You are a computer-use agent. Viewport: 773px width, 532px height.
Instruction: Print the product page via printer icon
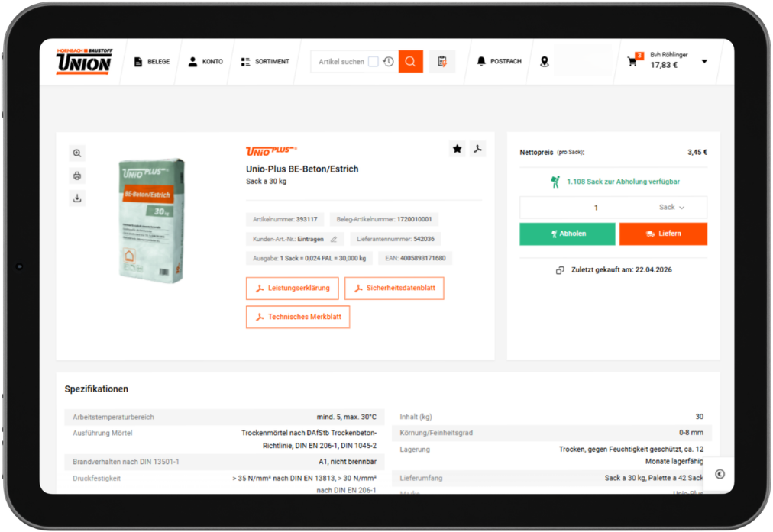77,176
